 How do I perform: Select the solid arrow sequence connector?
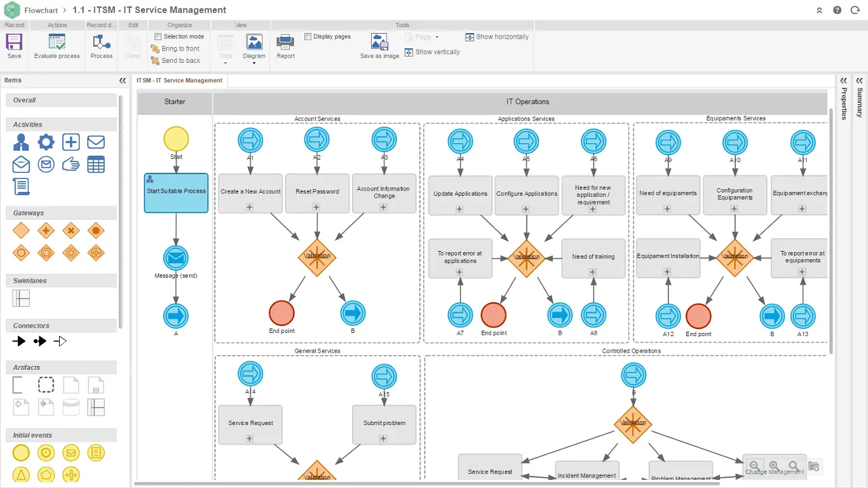point(19,341)
